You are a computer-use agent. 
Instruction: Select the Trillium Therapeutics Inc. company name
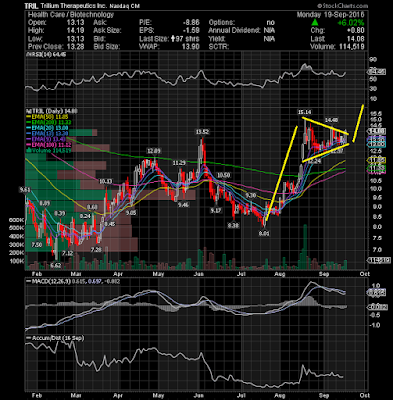coord(74,6)
